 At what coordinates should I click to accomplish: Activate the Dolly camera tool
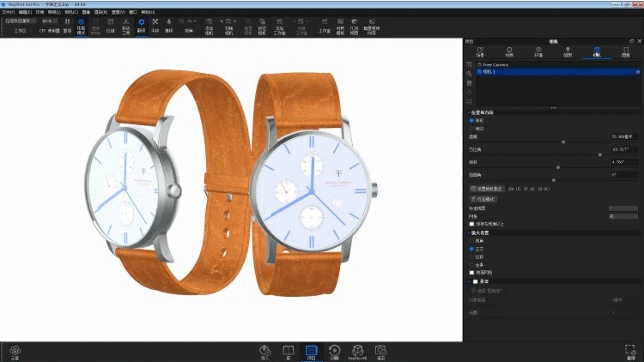point(169,26)
